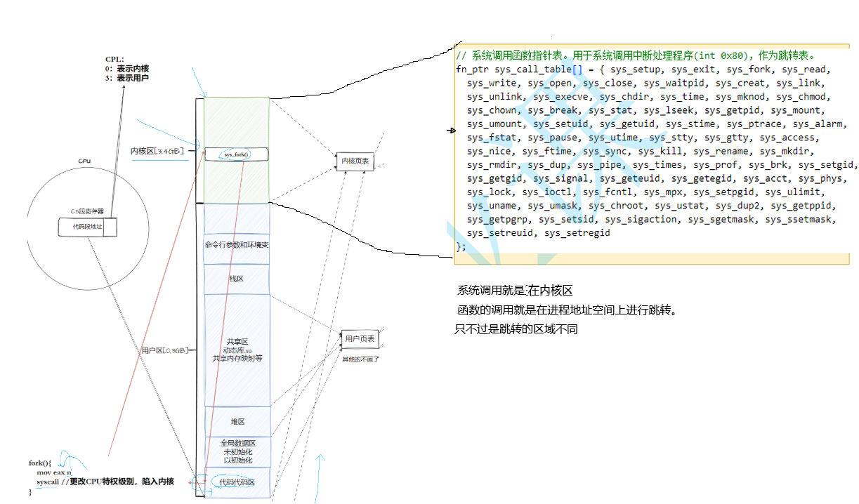The height and width of the screenshot is (504, 859).
Task: Click sys_setregid in the call table
Action: point(577,234)
